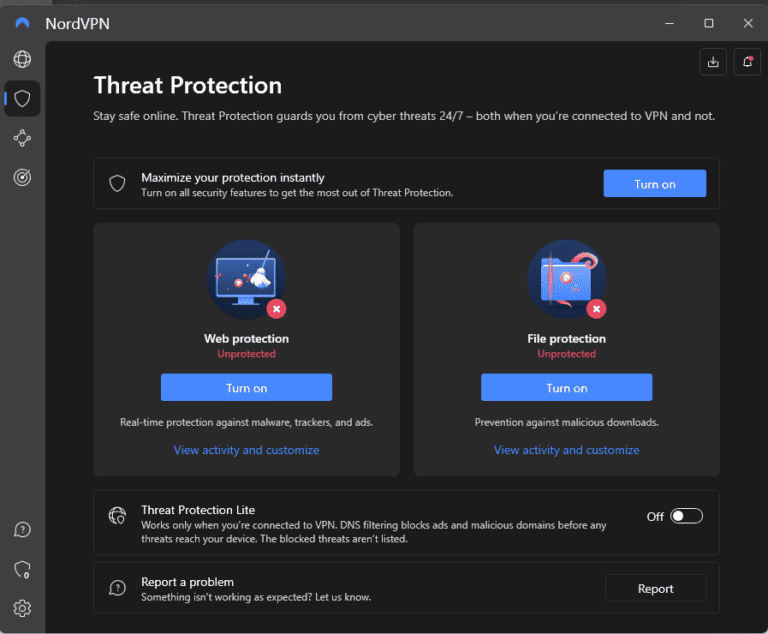Click "Prevention against malicious downloads." text
This screenshot has height=634, width=768.
click(x=567, y=422)
